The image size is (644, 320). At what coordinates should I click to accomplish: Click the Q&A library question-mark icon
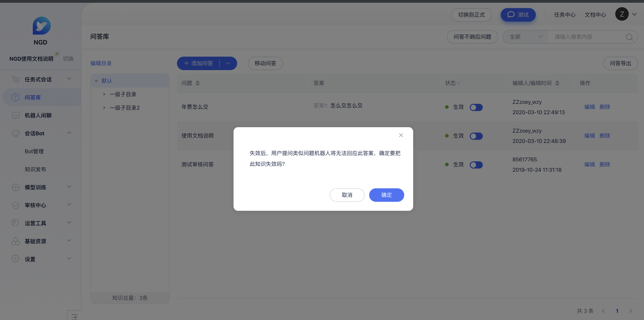pos(15,97)
